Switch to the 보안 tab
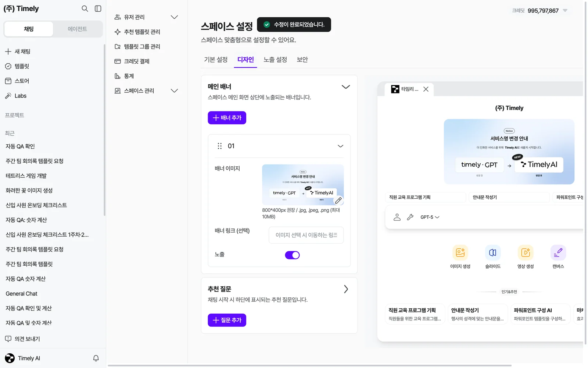The width and height of the screenshot is (588, 368). pos(302,60)
